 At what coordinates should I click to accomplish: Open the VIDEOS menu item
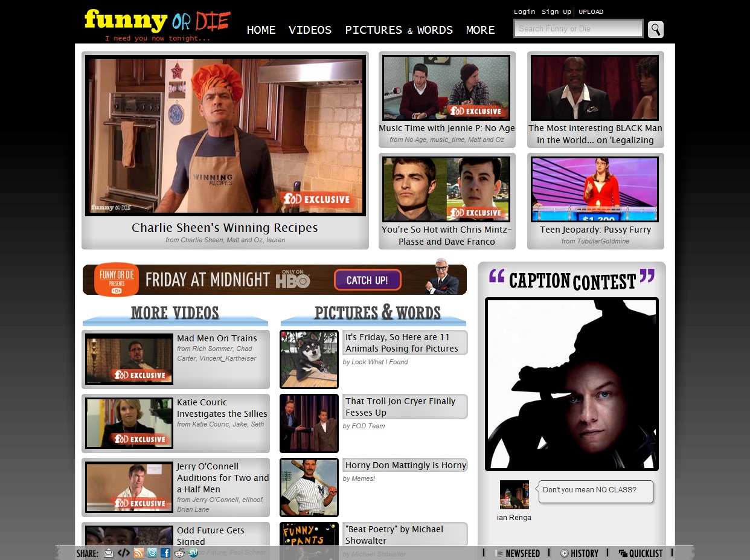click(x=310, y=30)
